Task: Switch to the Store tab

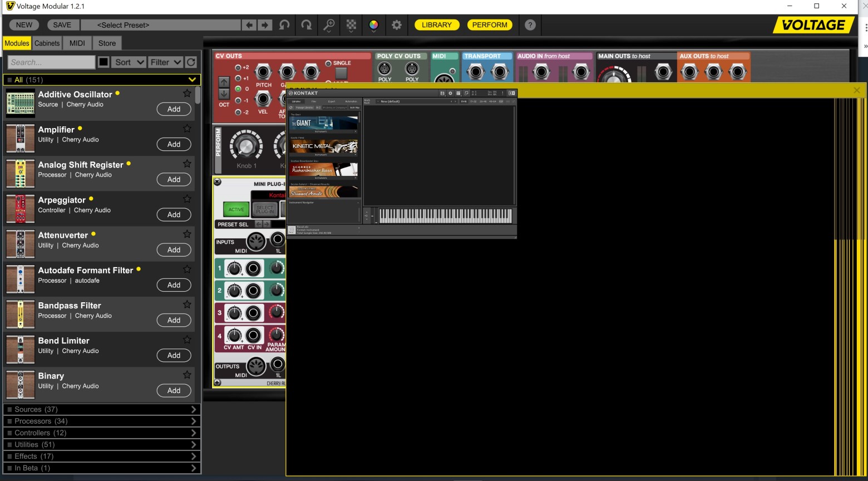Action: 107,43
